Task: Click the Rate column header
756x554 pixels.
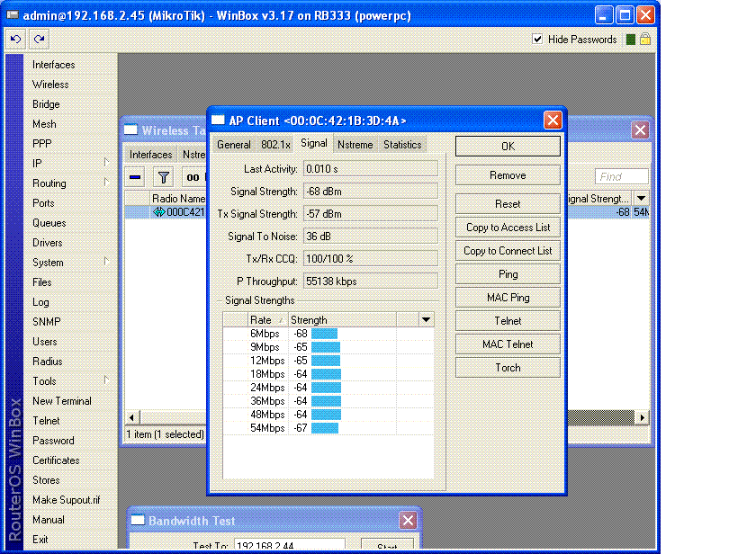Action: [x=267, y=320]
